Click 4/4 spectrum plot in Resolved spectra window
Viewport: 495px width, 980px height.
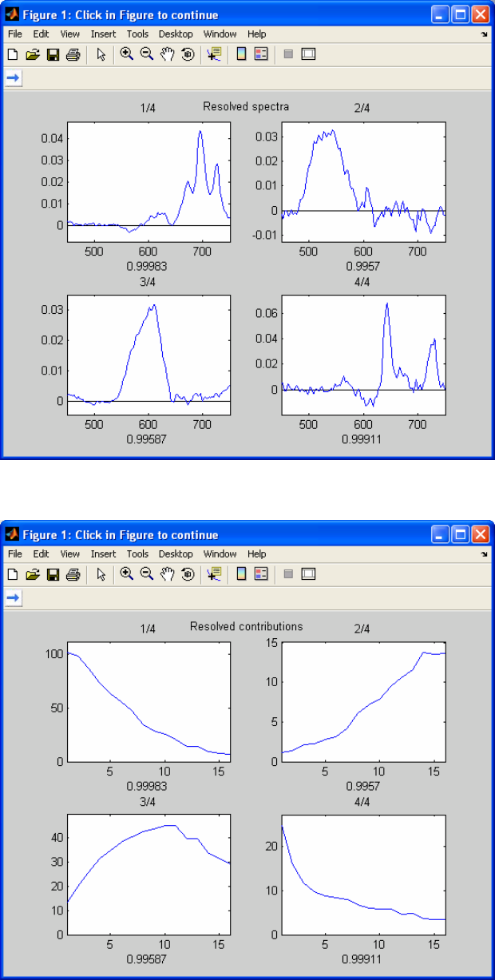click(363, 355)
